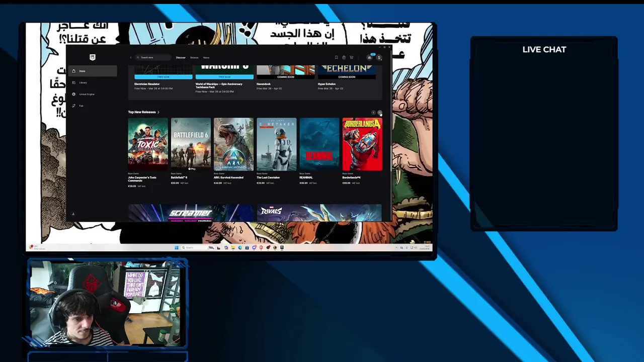Open World of Warships Epic Anniversary title
The height and width of the screenshot is (362, 644).
pos(219,85)
